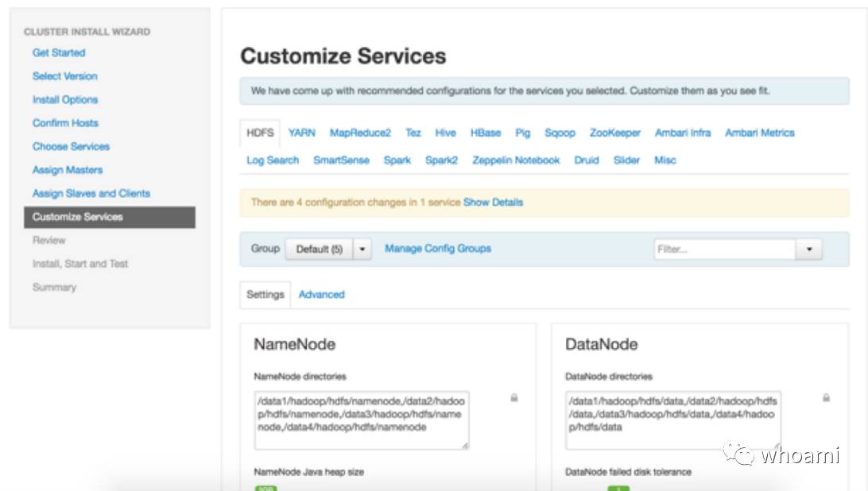Open the Ambari Metrics tab
The width and height of the screenshot is (868, 491).
(x=759, y=133)
